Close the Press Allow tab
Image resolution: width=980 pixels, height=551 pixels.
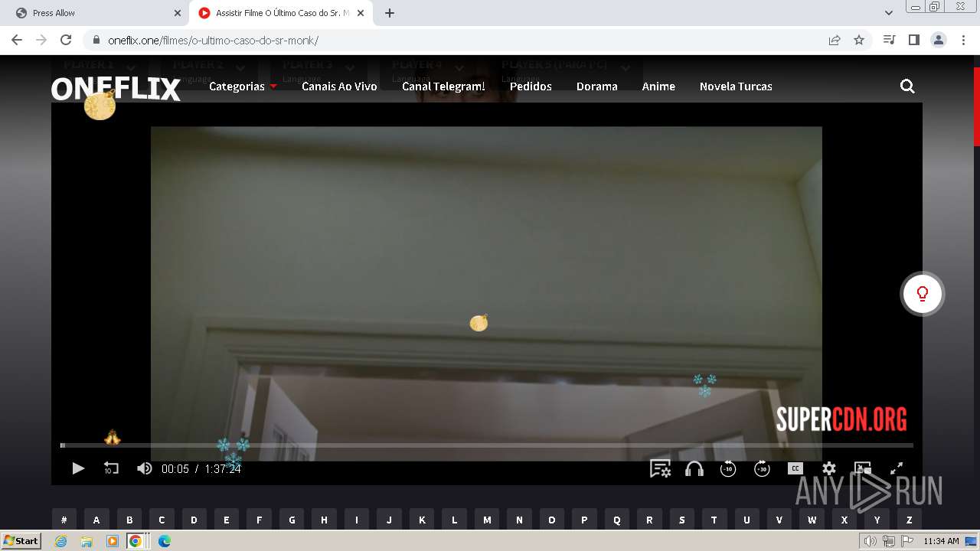point(178,13)
